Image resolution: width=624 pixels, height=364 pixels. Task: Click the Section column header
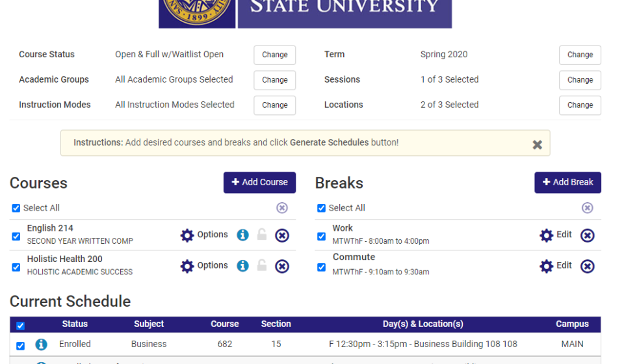click(x=276, y=324)
